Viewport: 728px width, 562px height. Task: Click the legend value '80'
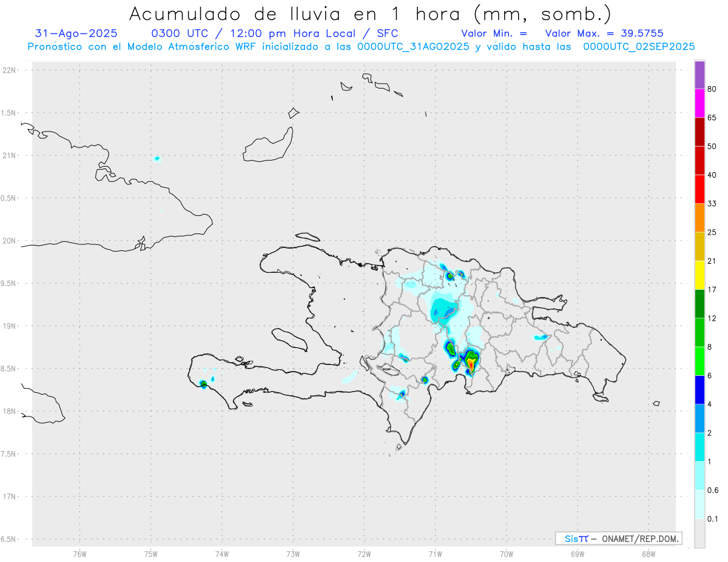tap(712, 89)
